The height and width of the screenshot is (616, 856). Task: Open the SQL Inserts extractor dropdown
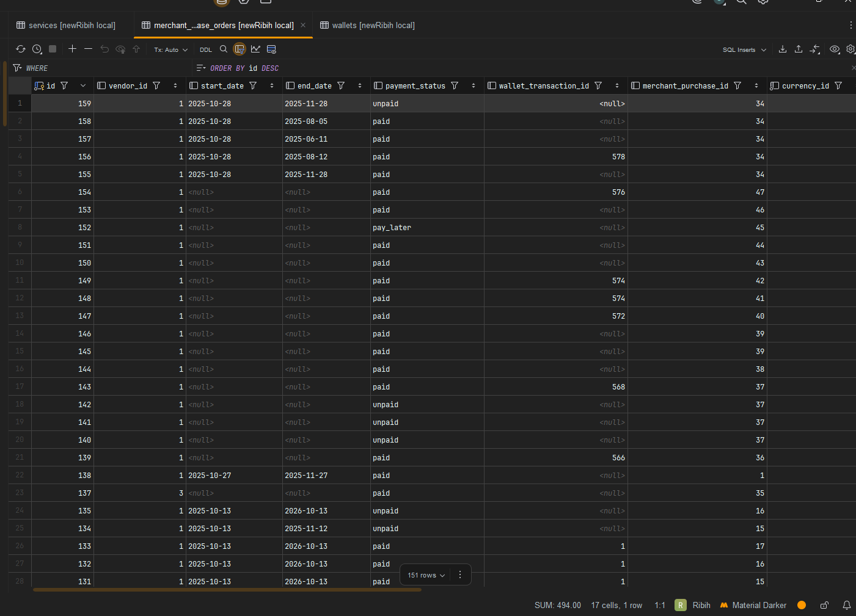coord(744,50)
